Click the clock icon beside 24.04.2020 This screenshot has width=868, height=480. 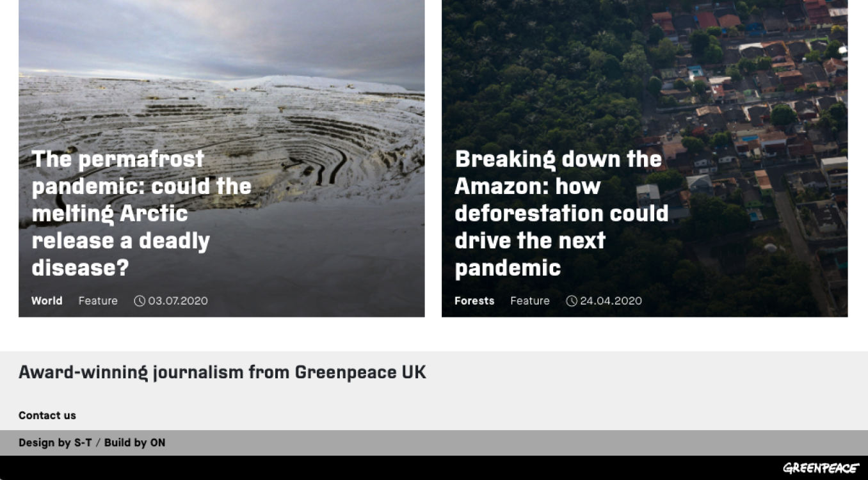point(571,301)
